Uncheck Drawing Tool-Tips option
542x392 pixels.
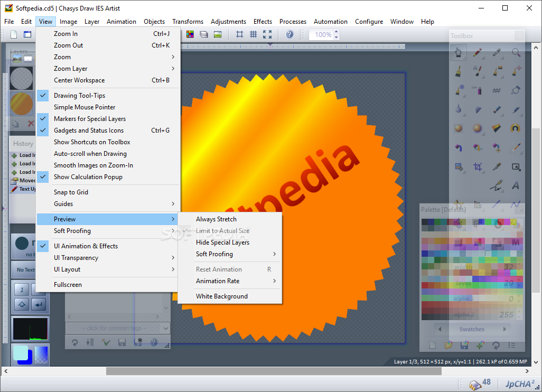(x=108, y=96)
